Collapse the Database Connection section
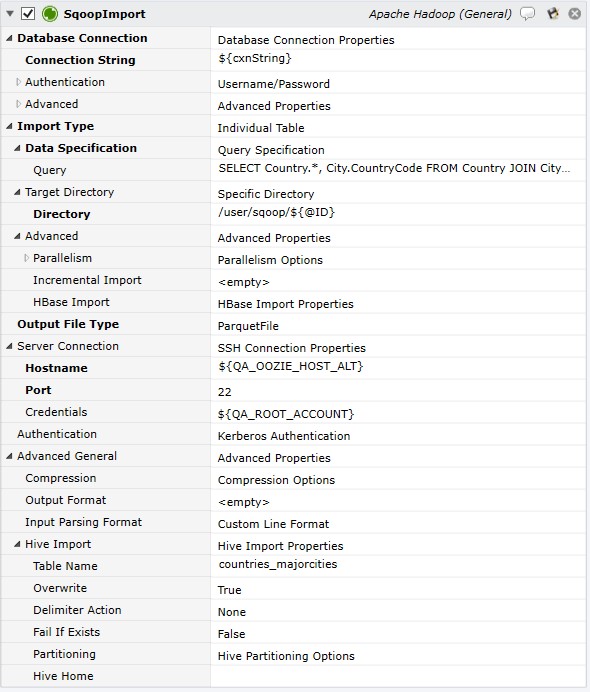Screen dimensions: 590x692 tap(9, 38)
